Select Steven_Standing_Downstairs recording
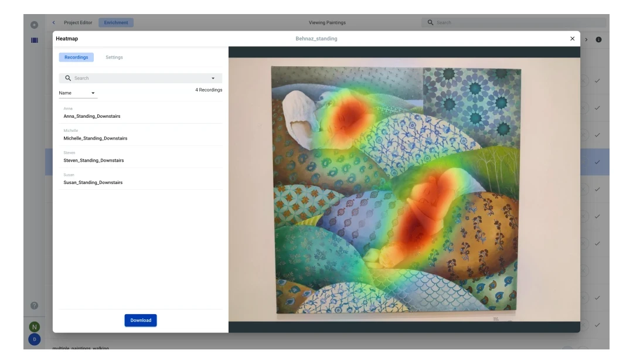633x364 pixels. point(141,157)
